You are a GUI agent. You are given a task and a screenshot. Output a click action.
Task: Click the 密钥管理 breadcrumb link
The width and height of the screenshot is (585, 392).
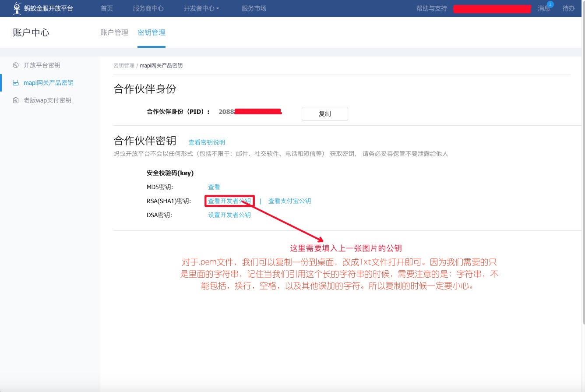pos(124,66)
